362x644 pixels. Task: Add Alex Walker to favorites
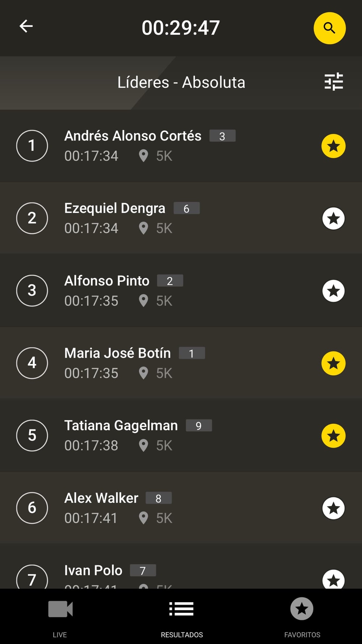coord(333,508)
